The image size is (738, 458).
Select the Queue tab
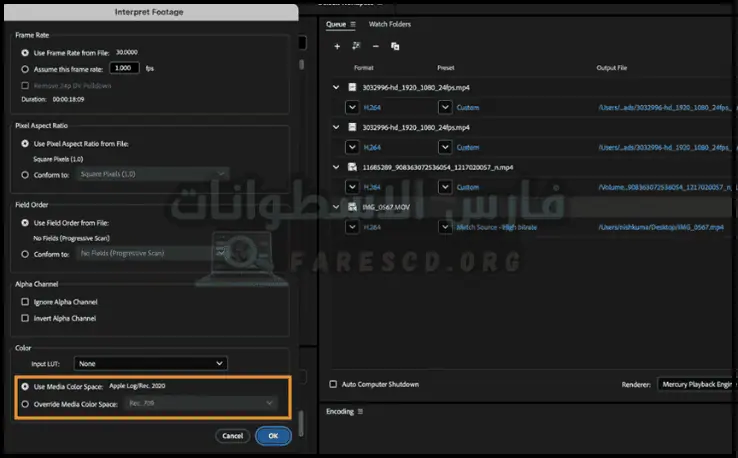336,24
